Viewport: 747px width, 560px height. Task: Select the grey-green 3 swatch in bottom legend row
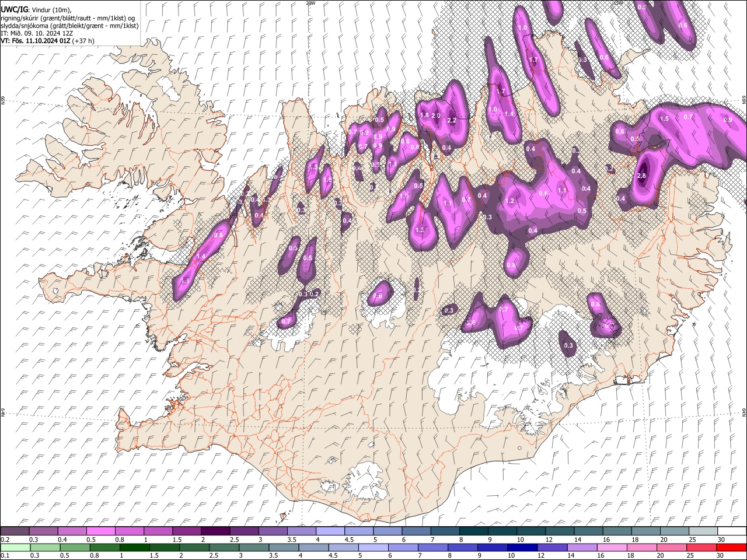254,547
